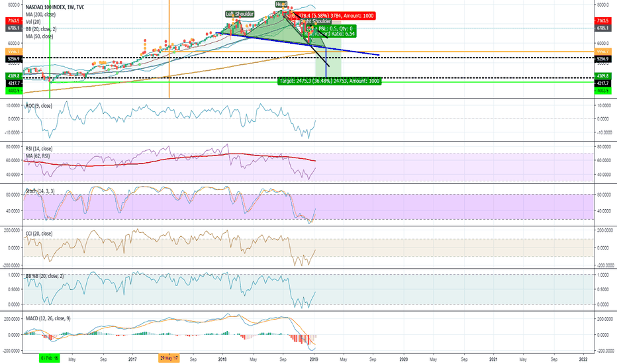Click the green Target 2475.3 label

click(x=330, y=81)
